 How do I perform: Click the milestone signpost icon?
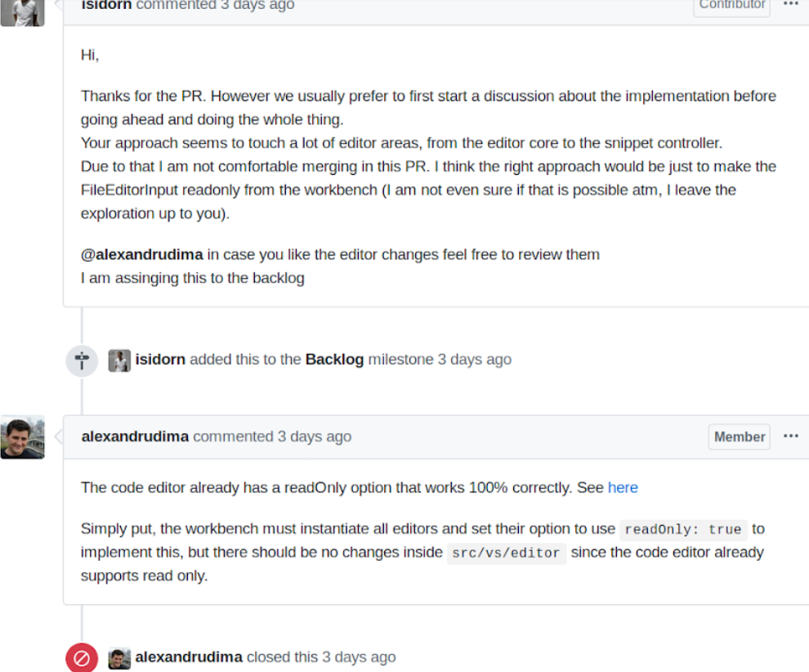(82, 361)
